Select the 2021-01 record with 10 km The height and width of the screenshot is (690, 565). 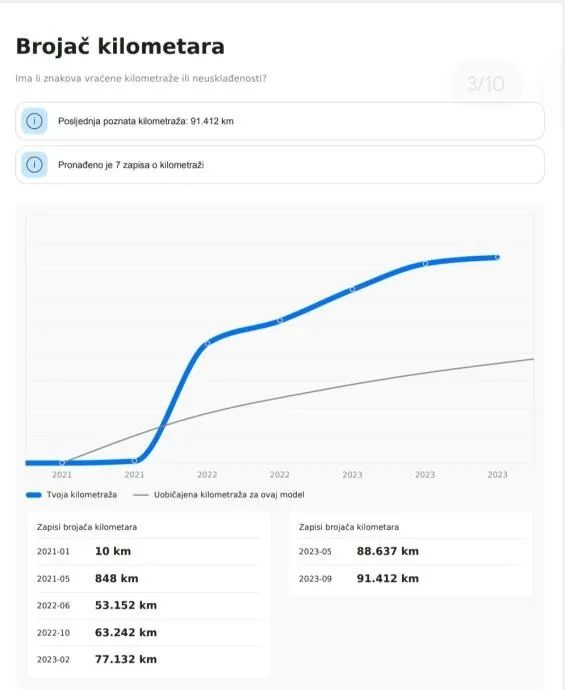click(x=149, y=551)
